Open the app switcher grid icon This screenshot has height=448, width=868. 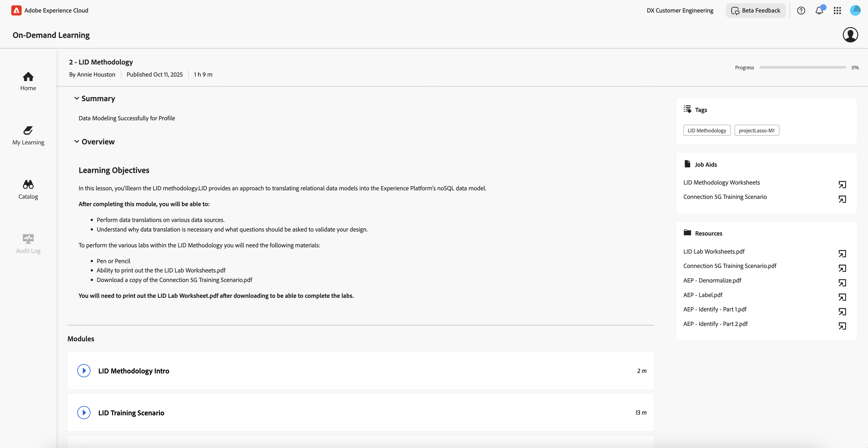(x=837, y=11)
